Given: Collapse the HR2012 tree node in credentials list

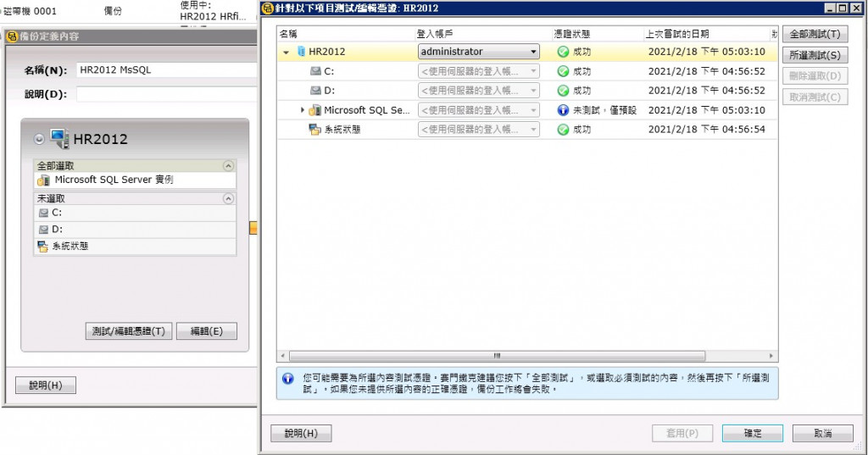Looking at the screenshot, I should (x=287, y=52).
